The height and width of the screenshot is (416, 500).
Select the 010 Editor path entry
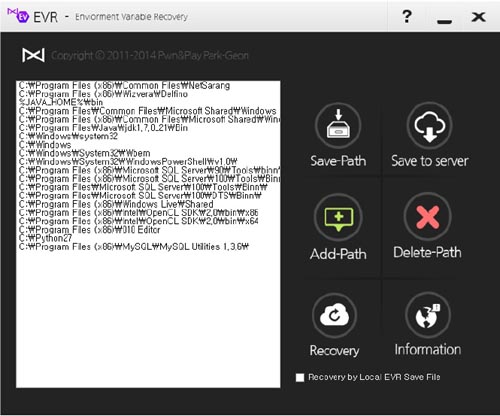pyautogui.click(x=90, y=230)
